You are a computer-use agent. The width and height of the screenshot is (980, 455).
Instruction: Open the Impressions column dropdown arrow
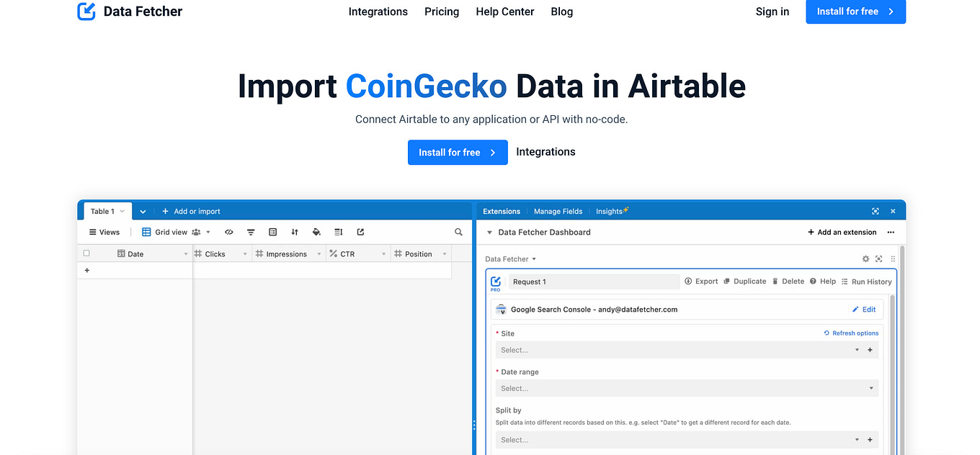(x=319, y=254)
